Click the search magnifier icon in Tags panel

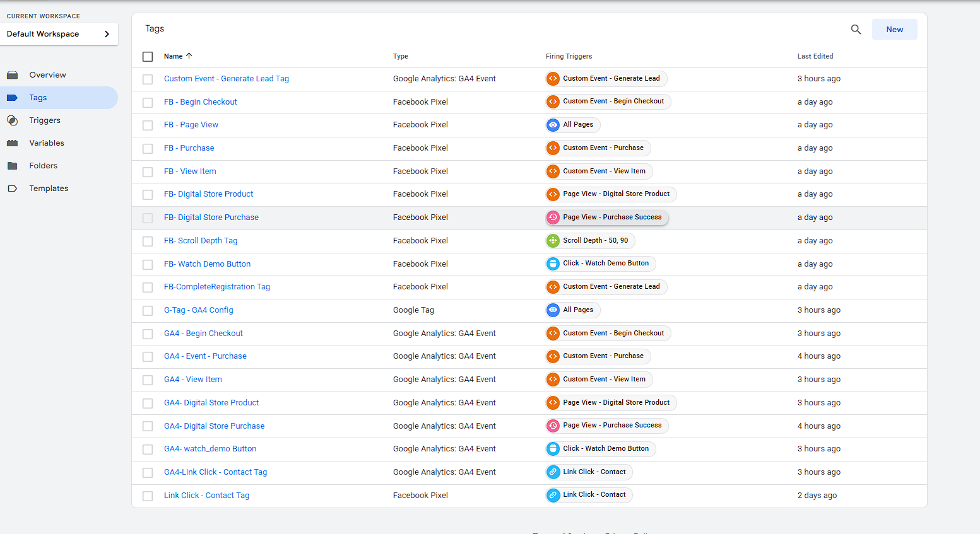(x=856, y=30)
